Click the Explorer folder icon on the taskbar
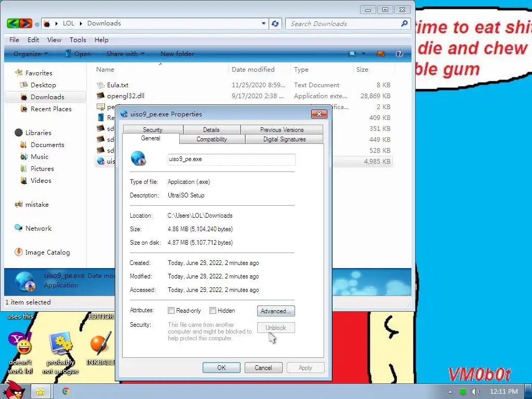The height and width of the screenshot is (399, 532). point(41,392)
